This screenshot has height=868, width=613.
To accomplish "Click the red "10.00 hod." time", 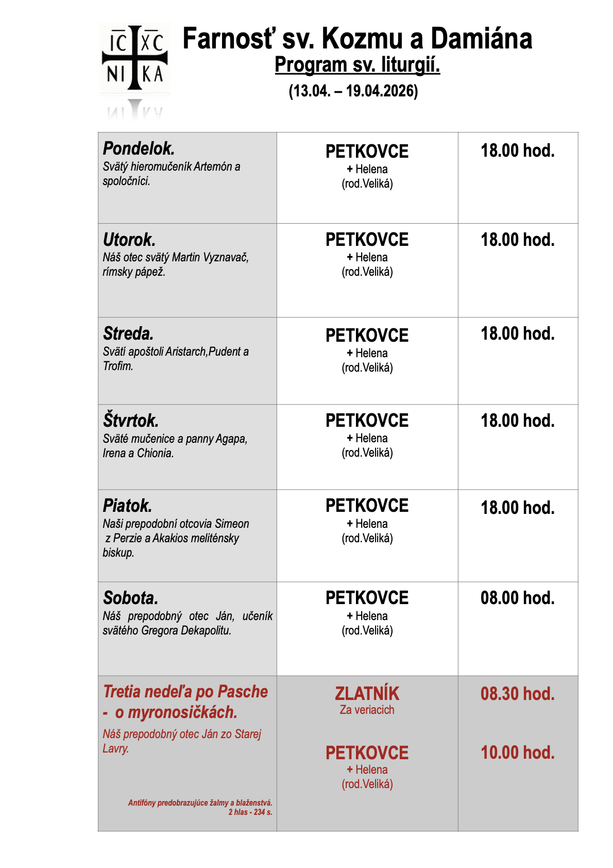I will click(517, 753).
